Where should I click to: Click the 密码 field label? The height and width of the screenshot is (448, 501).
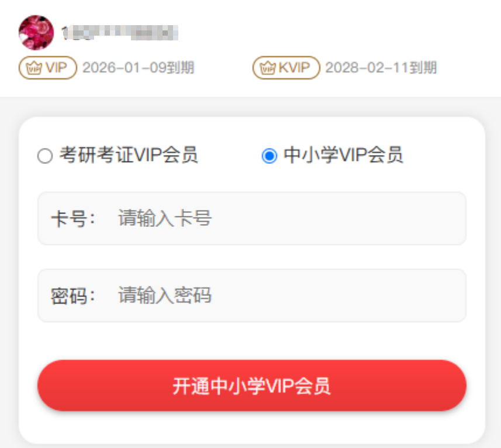pyautogui.click(x=73, y=296)
